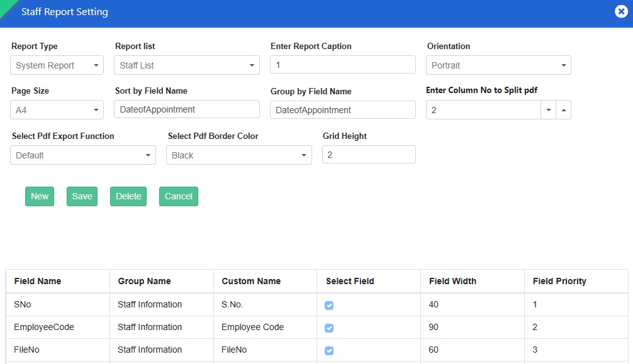This screenshot has width=633, height=364.
Task: Click the increase arrow on Column No spinner
Action: coord(563,110)
